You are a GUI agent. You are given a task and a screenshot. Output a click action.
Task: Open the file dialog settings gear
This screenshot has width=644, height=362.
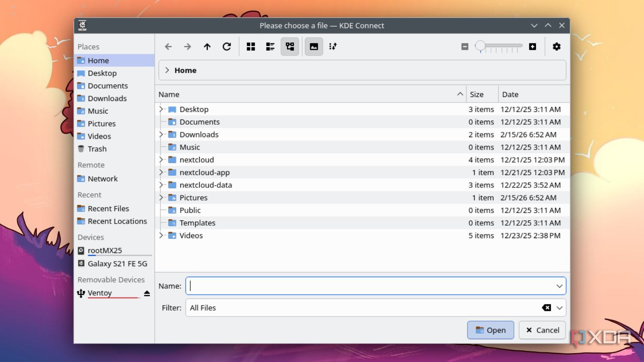point(557,47)
